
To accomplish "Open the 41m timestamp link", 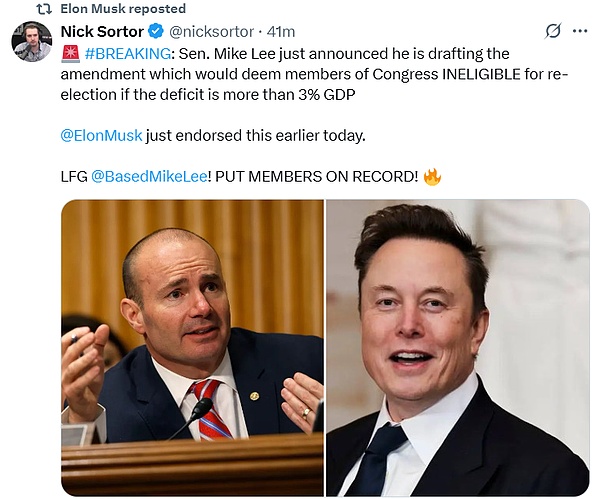I will point(281,32).
